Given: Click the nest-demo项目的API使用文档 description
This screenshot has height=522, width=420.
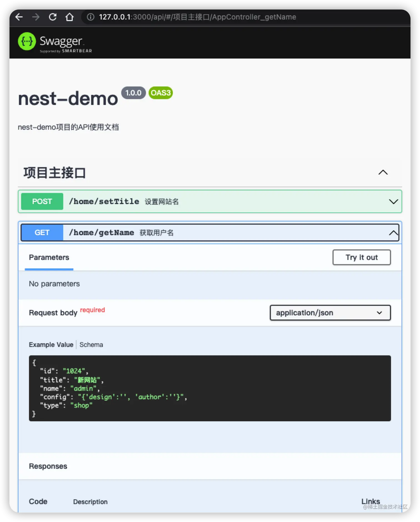Looking at the screenshot, I should click(x=68, y=127).
